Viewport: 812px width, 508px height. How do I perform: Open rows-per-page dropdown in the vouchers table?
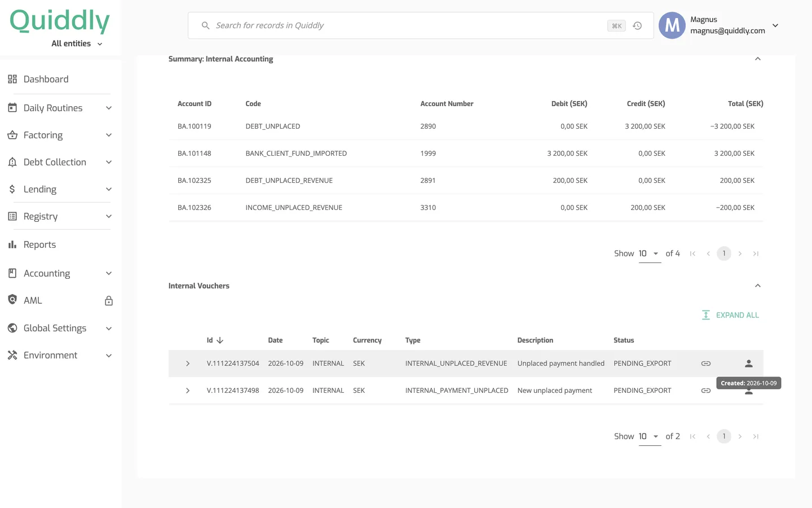tap(650, 437)
